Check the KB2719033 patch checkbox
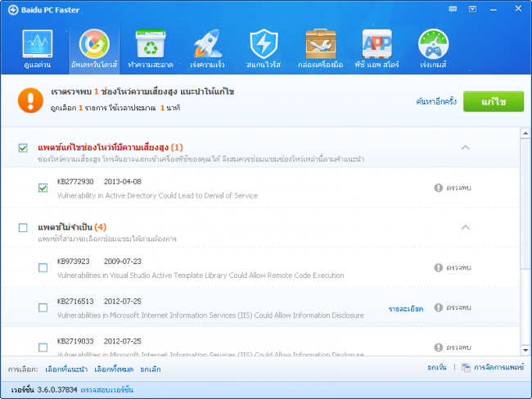The width and height of the screenshot is (532, 399). pos(43,347)
